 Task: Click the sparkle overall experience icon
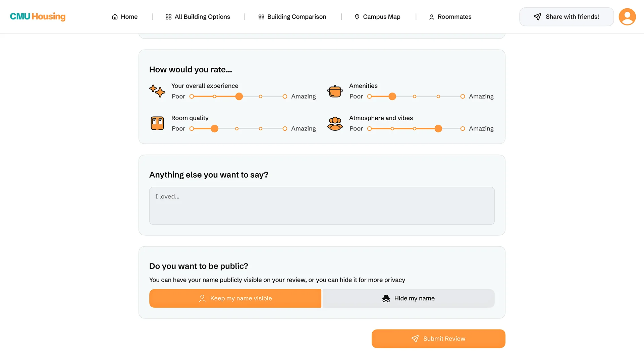(x=157, y=91)
